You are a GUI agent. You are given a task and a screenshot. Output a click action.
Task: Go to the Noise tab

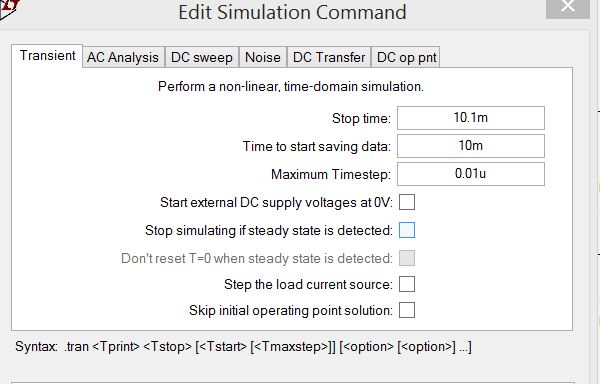(263, 57)
